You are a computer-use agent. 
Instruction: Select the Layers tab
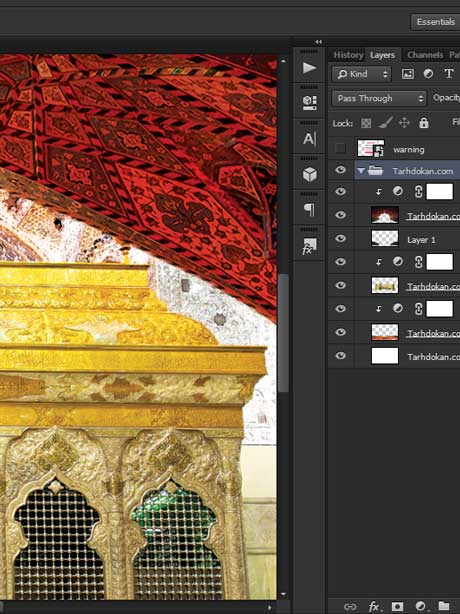382,55
